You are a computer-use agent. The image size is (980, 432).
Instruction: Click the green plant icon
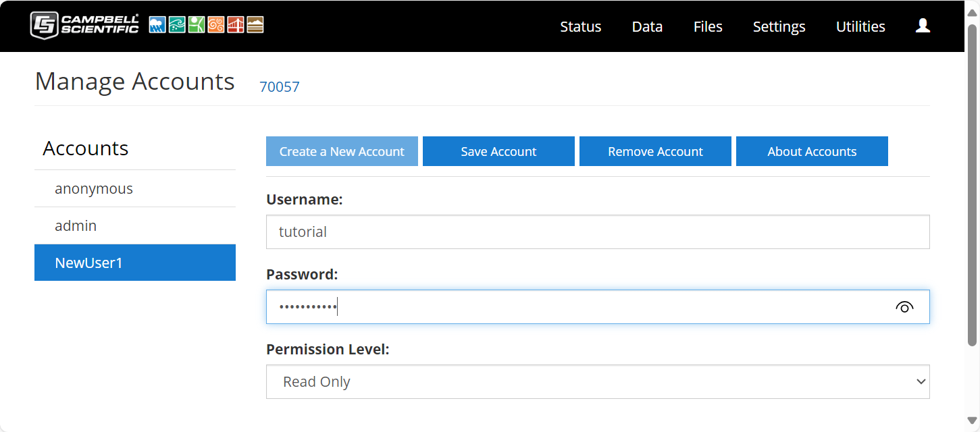point(197,26)
